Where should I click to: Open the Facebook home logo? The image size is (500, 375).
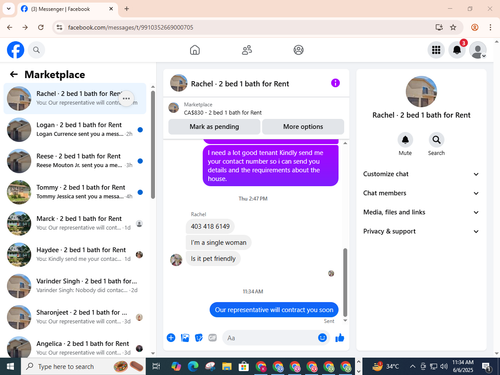tap(16, 50)
